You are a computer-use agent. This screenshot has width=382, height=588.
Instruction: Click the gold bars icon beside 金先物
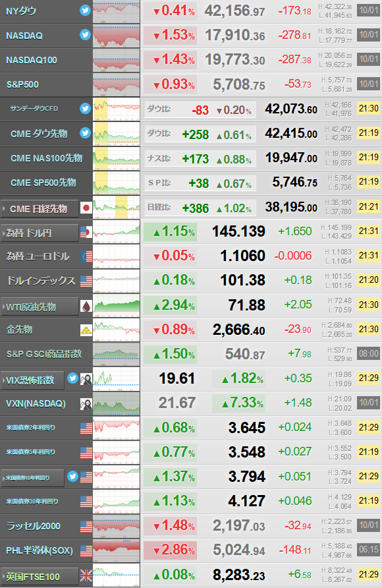click(x=86, y=330)
